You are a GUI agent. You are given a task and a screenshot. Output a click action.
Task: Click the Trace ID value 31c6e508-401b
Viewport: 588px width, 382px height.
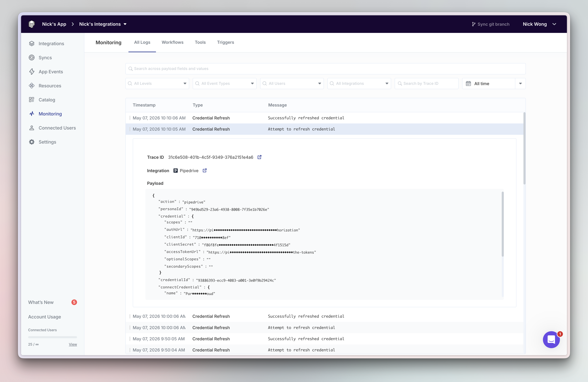click(x=210, y=157)
